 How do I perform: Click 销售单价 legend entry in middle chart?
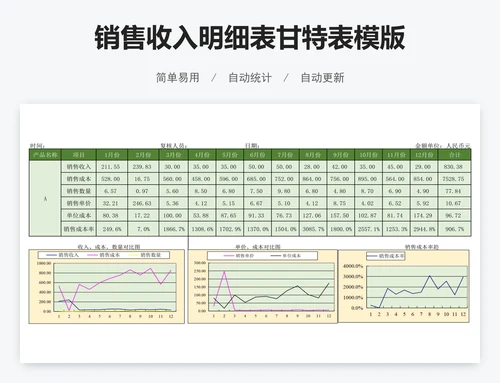pos(239,256)
